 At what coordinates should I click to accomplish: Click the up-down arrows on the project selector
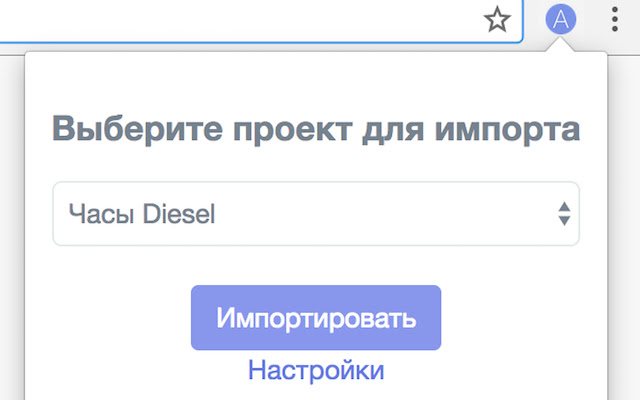click(x=564, y=213)
